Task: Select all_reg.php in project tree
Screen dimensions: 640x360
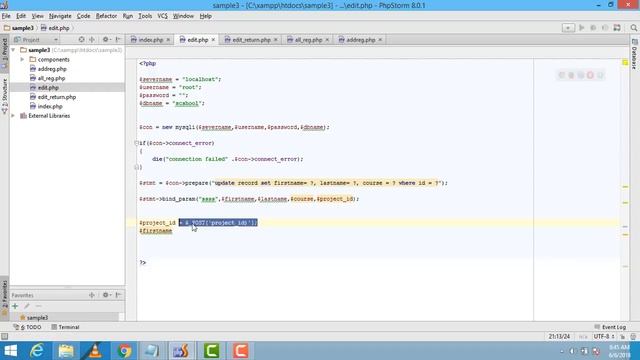Action: pos(51,78)
